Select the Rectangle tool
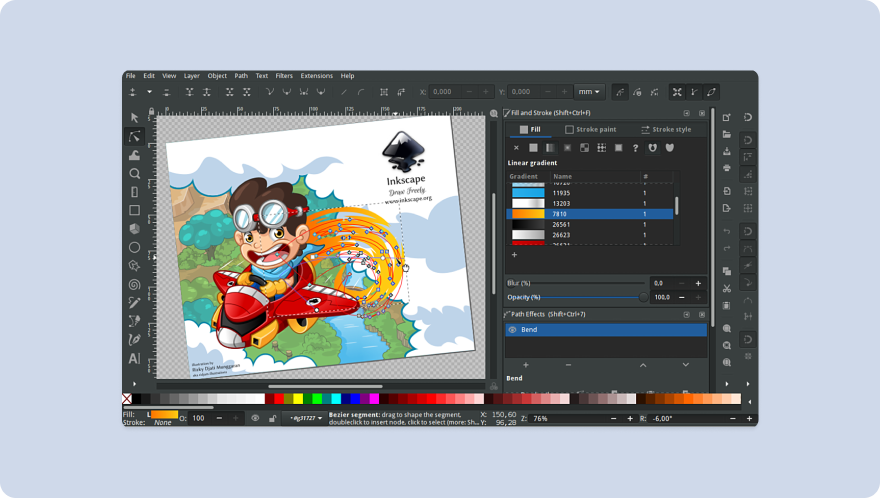This screenshot has height=498, width=880. click(134, 210)
